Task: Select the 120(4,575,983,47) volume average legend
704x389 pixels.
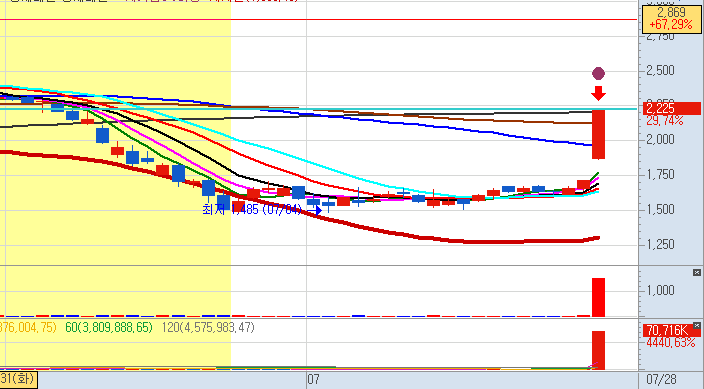Action: pos(208,327)
